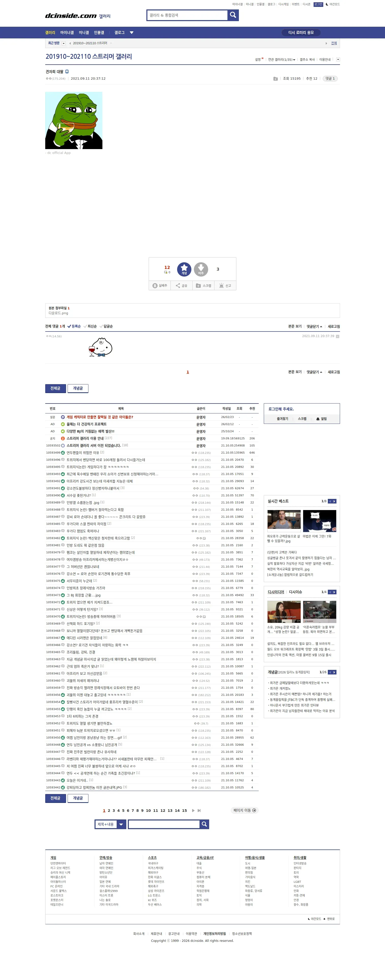
Task: Upvote with the 개념 star button
Action: pos(184,269)
